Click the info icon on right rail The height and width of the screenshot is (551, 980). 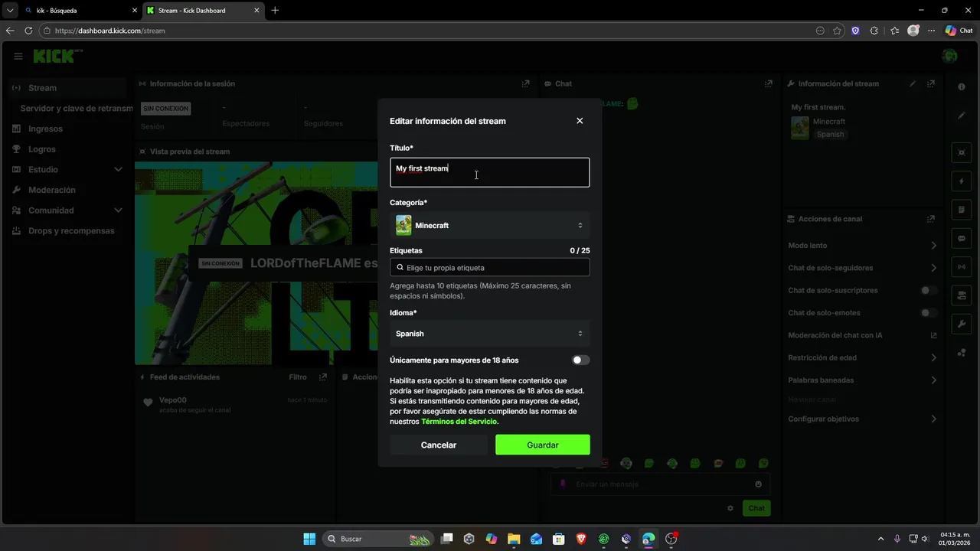click(962, 86)
